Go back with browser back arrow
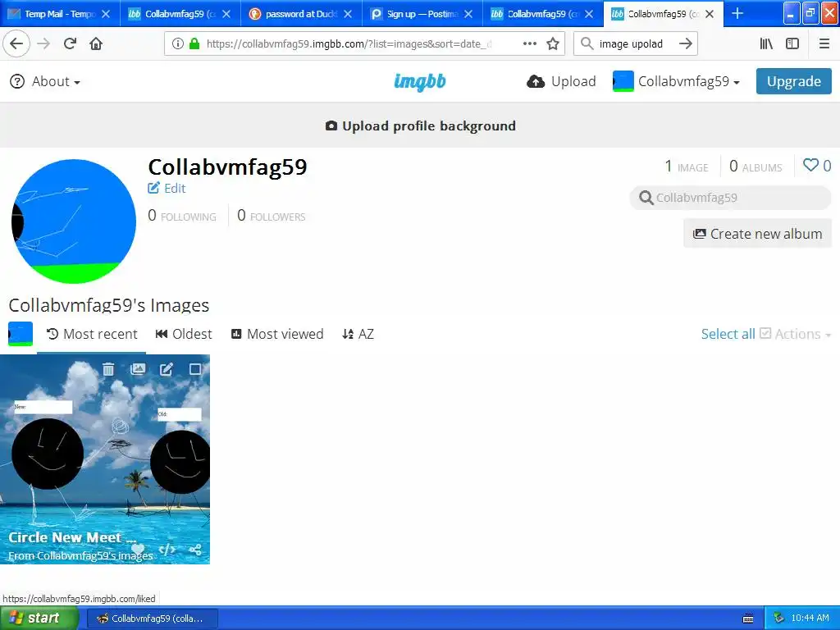The width and height of the screenshot is (840, 630). 16,44
